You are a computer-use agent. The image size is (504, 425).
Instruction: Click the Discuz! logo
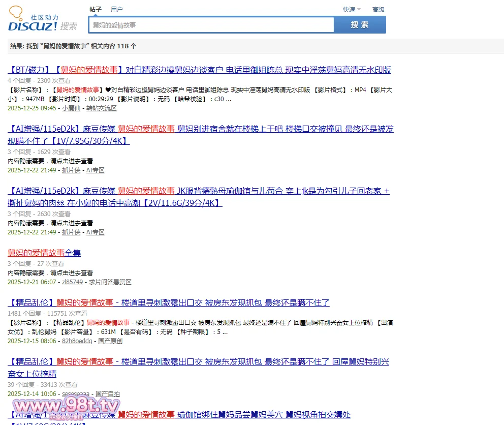pos(43,21)
